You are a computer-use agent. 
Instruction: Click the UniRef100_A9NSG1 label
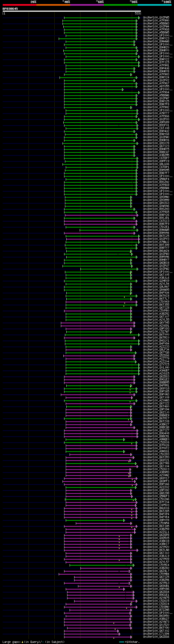tap(156, 451)
